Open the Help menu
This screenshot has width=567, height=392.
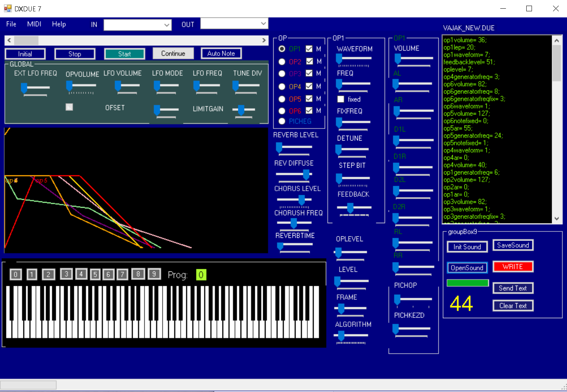point(59,24)
